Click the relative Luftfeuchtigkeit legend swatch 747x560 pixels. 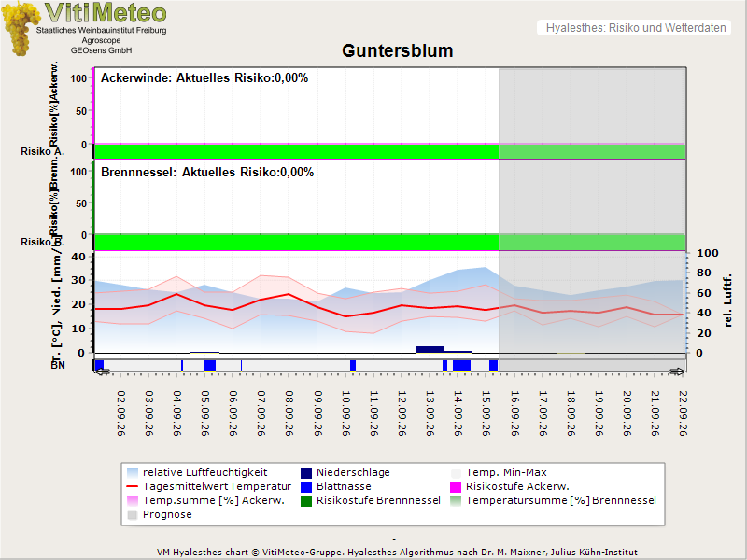(133, 472)
